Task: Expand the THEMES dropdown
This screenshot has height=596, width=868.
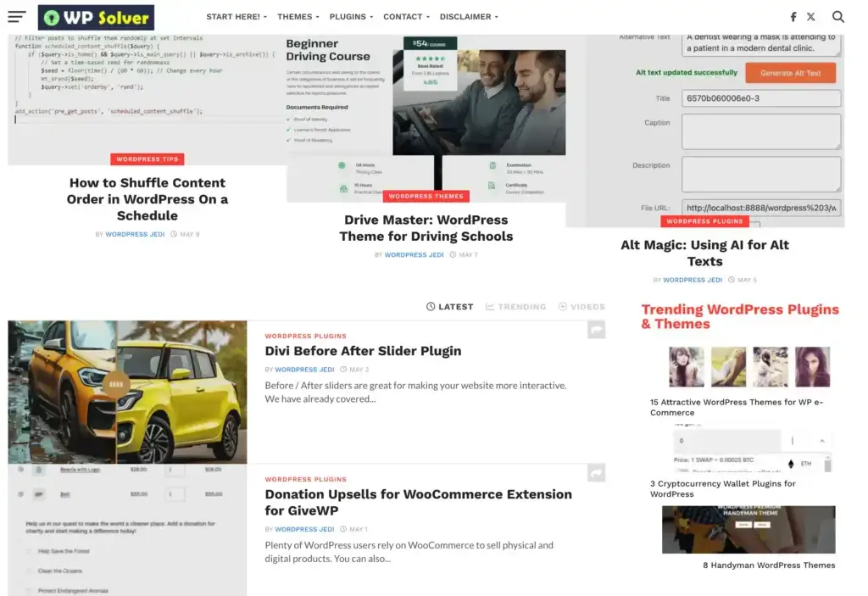Action: 296,16
